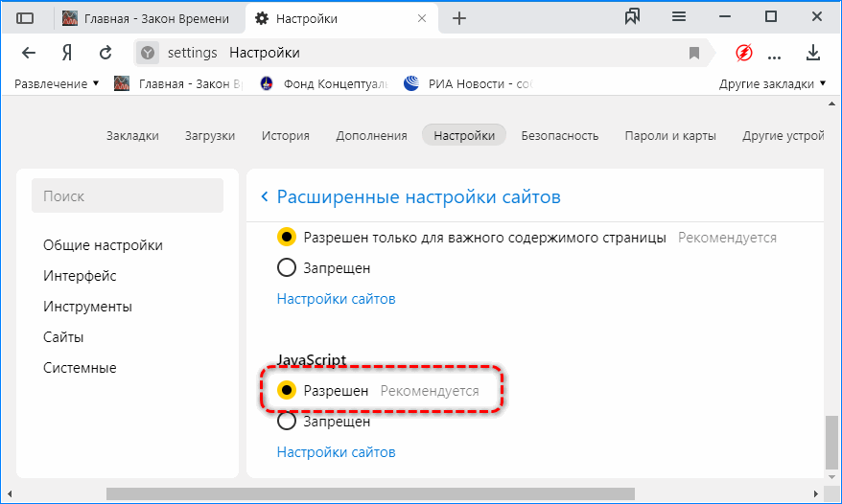The height and width of the screenshot is (504, 842).
Task: Select JavaScript 'Разрешен' radio button
Action: tap(286, 391)
